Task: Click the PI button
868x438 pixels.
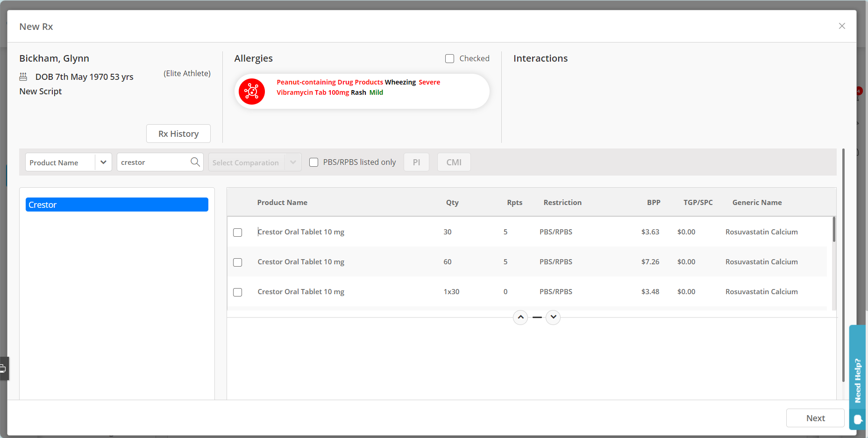Action: (x=417, y=162)
